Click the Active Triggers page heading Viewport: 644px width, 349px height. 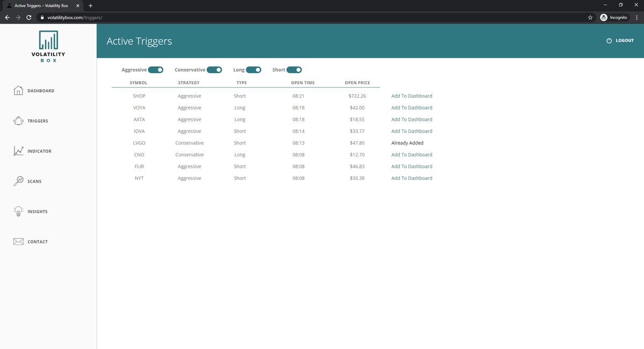click(x=139, y=41)
